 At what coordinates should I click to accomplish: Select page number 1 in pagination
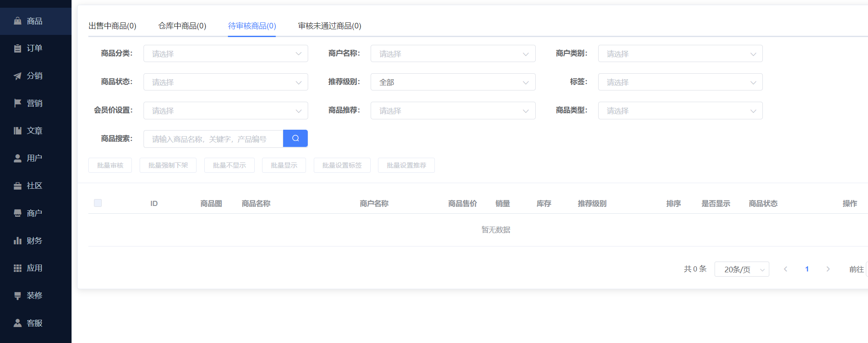807,269
